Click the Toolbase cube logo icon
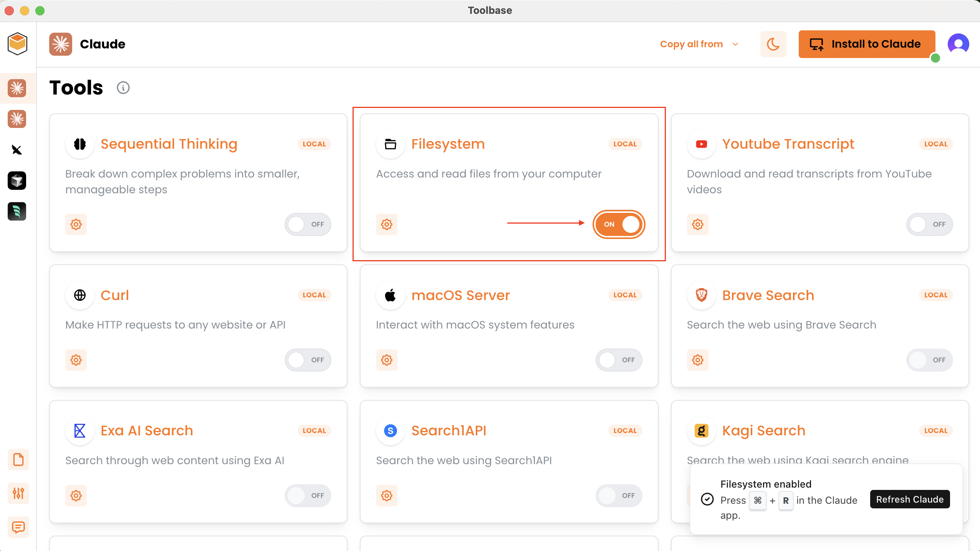Viewport: 980px width, 551px height. (17, 43)
